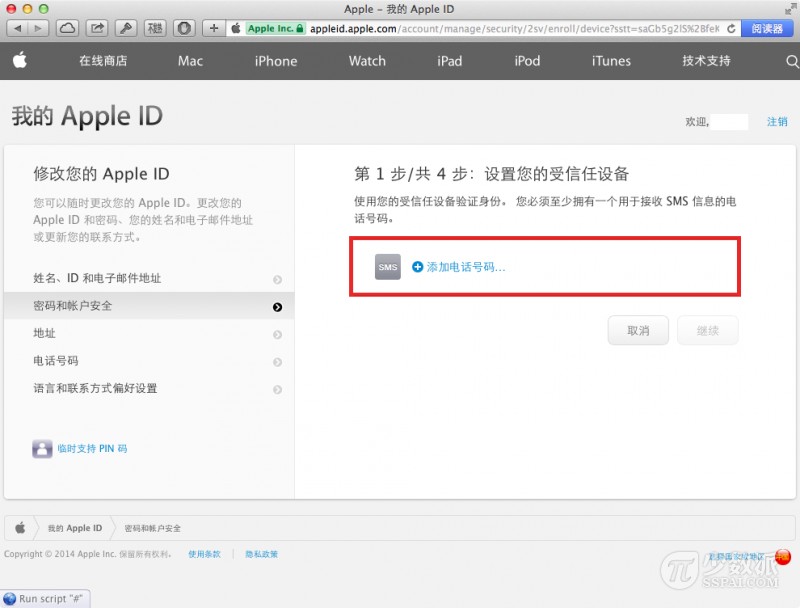Open 在线商店 in navigation bar

coord(103,61)
